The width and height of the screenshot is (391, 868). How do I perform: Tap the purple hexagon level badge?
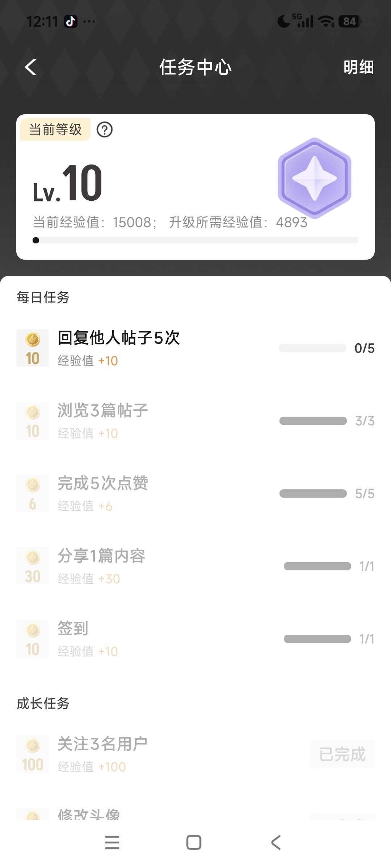point(314,178)
